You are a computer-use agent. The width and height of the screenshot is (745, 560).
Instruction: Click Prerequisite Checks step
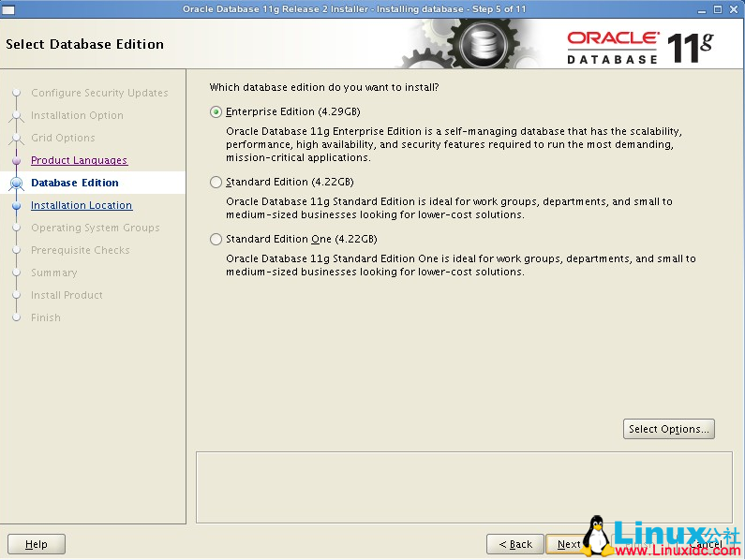(81, 250)
